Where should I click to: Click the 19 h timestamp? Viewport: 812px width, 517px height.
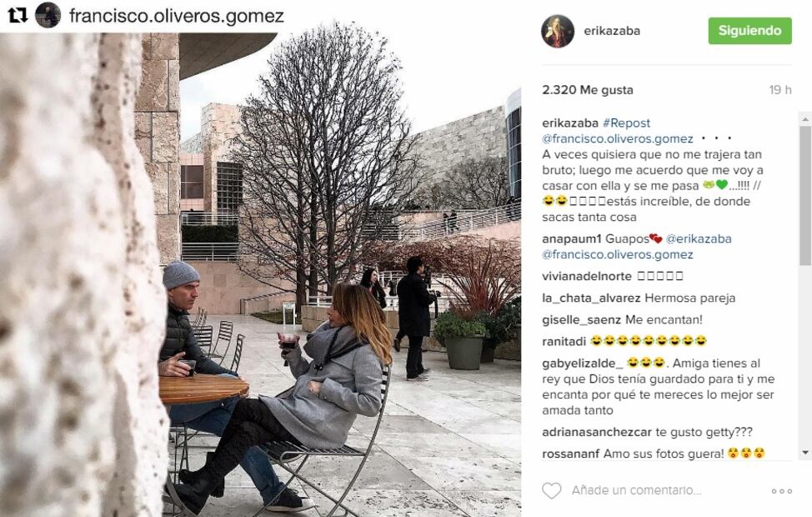(779, 89)
